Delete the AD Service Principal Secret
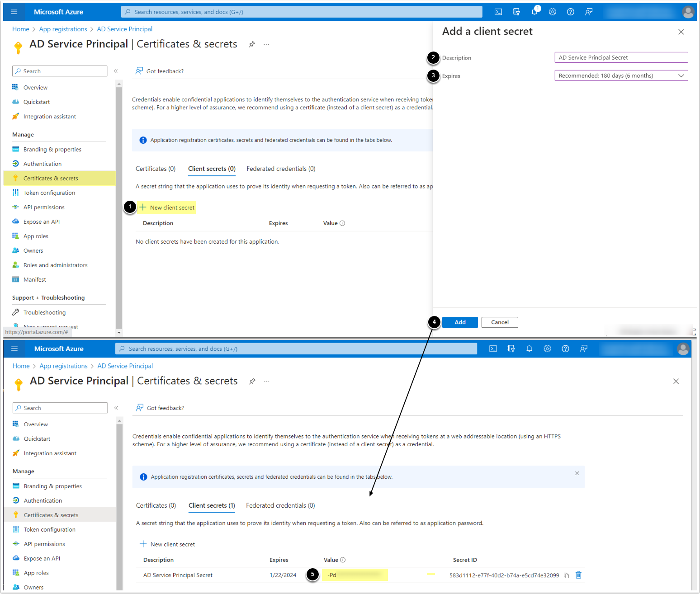The width and height of the screenshot is (700, 594). click(578, 575)
